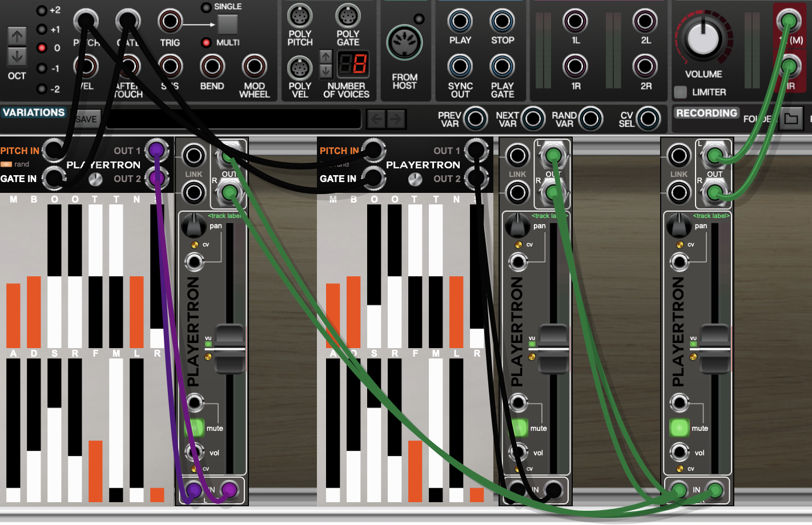The image size is (812, 525).
Task: Click the CV SEL jack
Action: click(648, 119)
